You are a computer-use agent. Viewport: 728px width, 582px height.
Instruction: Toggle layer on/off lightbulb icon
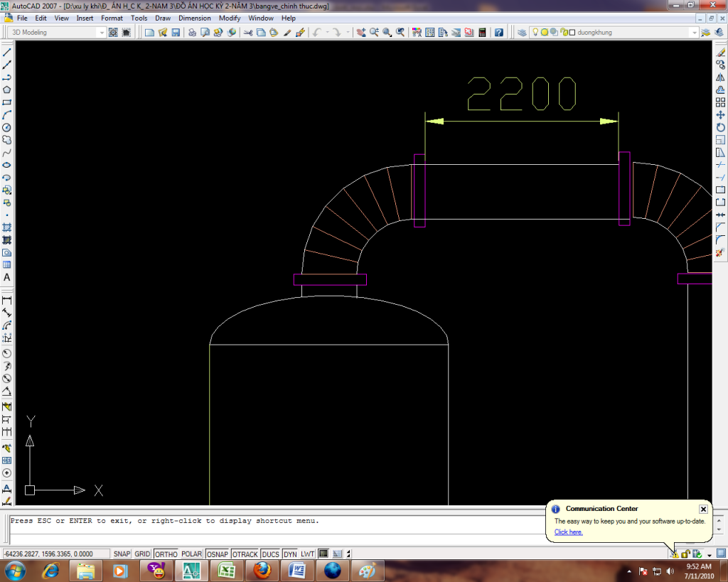click(x=535, y=32)
